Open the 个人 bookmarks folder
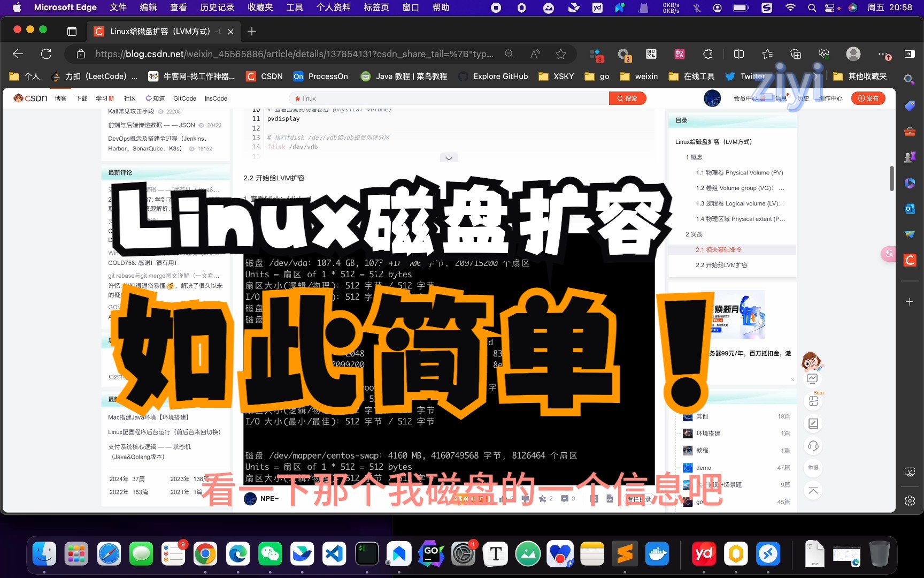This screenshot has height=578, width=924. coord(25,77)
